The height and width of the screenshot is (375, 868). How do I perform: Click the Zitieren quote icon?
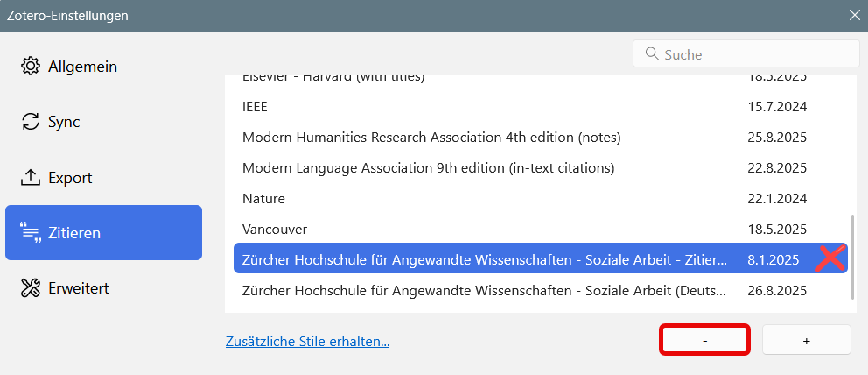(31, 233)
